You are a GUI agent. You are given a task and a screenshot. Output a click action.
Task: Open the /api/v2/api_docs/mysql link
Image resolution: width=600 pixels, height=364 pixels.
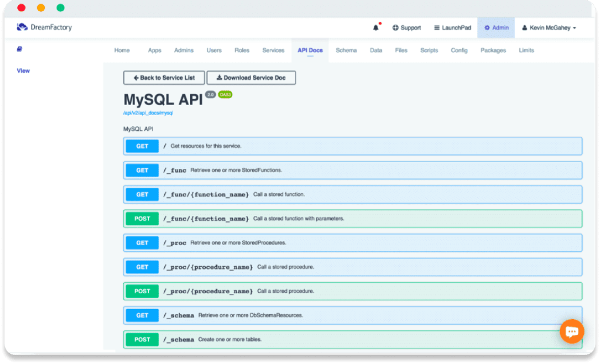148,113
